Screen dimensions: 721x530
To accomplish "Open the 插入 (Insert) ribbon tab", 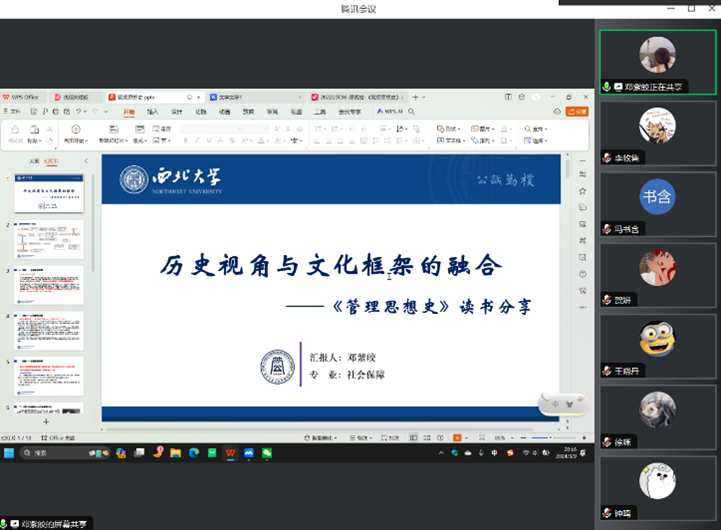I will coord(153,112).
